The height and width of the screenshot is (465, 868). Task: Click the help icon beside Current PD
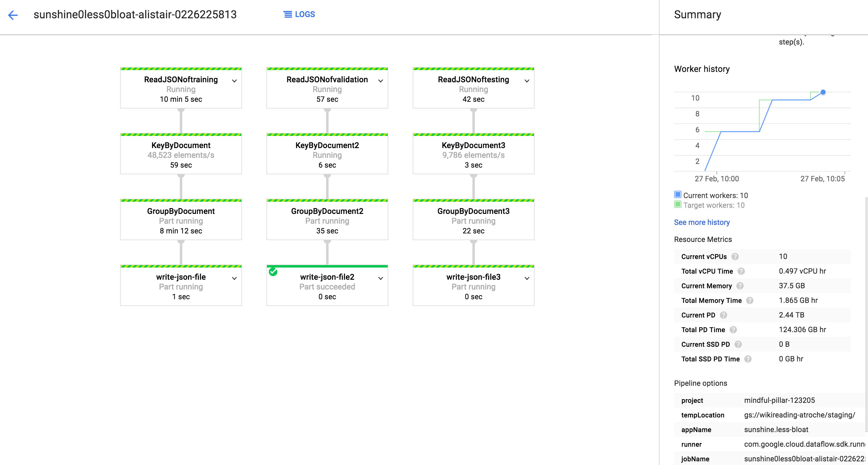[724, 315]
